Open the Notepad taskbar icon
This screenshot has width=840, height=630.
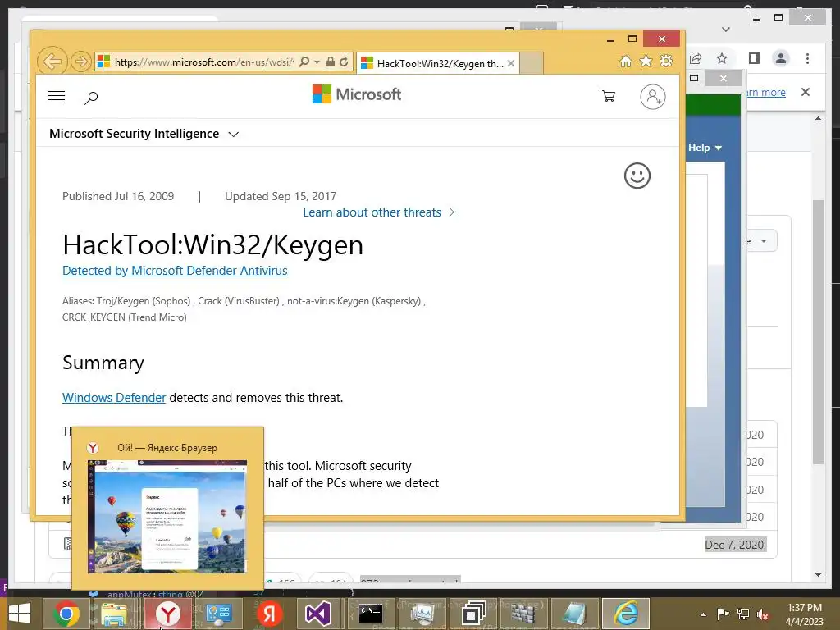pyautogui.click(x=574, y=614)
